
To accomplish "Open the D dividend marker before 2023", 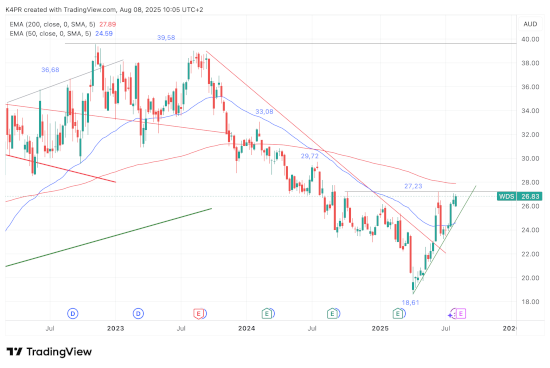I will tap(73, 313).
